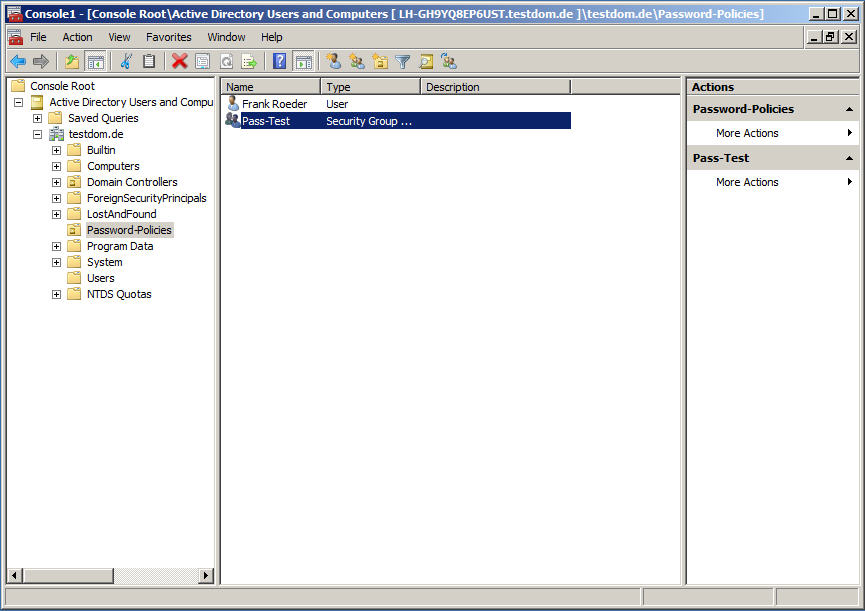This screenshot has height=611, width=865.
Task: Collapse the testdom.de node
Action: 38,134
